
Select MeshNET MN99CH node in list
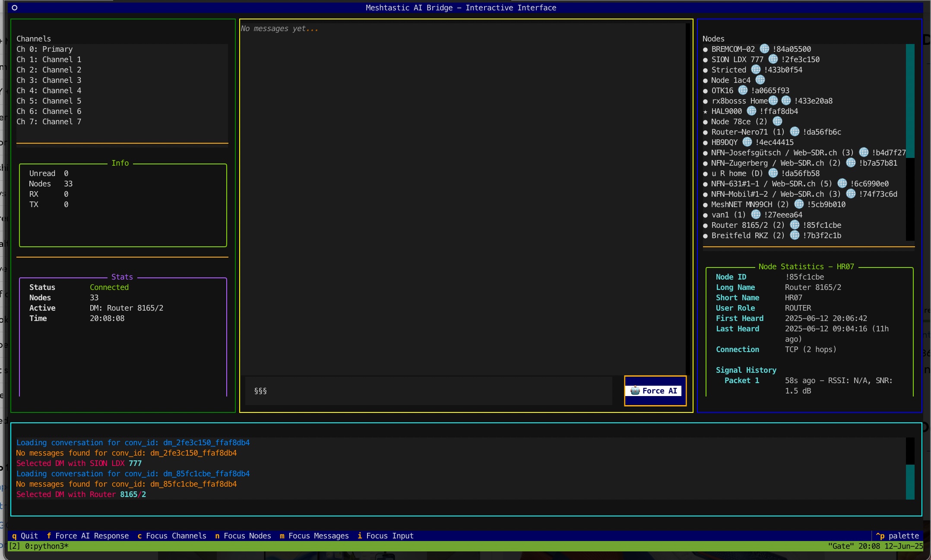coord(749,204)
